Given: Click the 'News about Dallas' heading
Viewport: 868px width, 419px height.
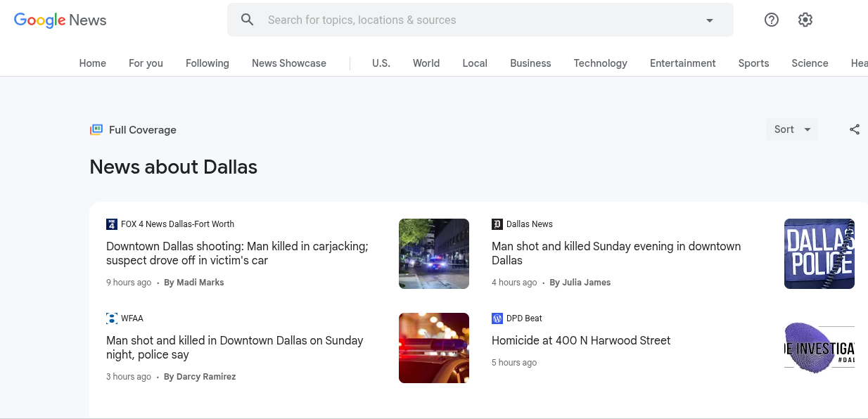Looking at the screenshot, I should pos(174,167).
